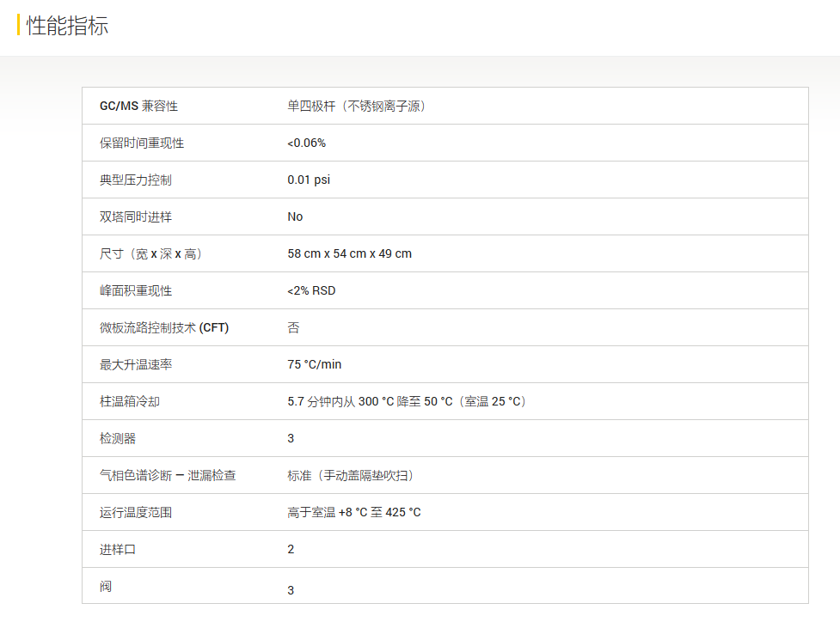Select the 保留时间重现性 label
The width and height of the screenshot is (840, 628).
pos(142,143)
